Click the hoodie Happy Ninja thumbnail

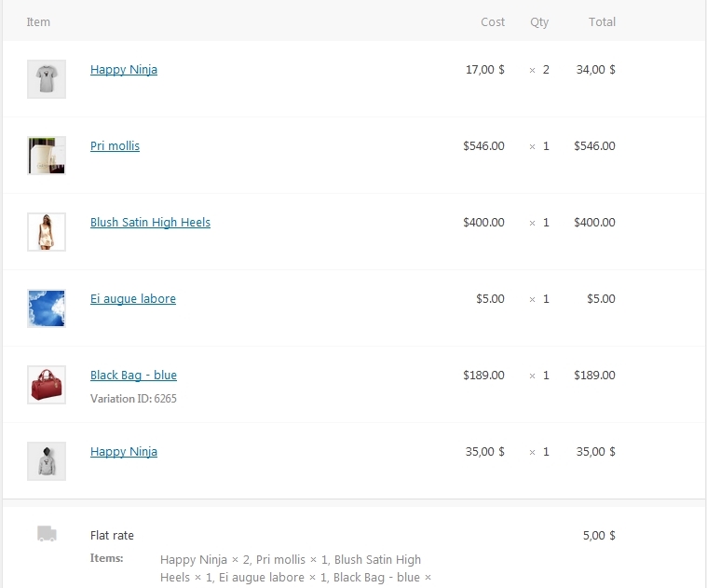pos(47,461)
